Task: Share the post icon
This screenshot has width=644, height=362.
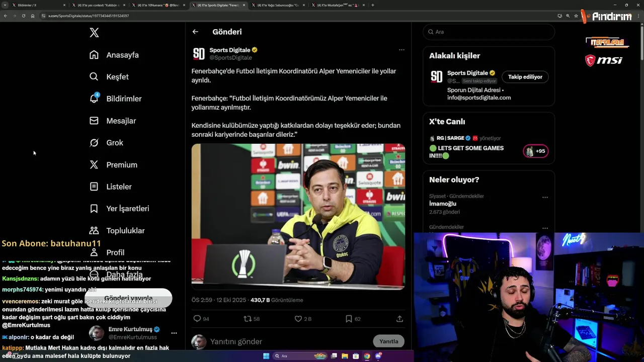Action: pyautogui.click(x=399, y=319)
